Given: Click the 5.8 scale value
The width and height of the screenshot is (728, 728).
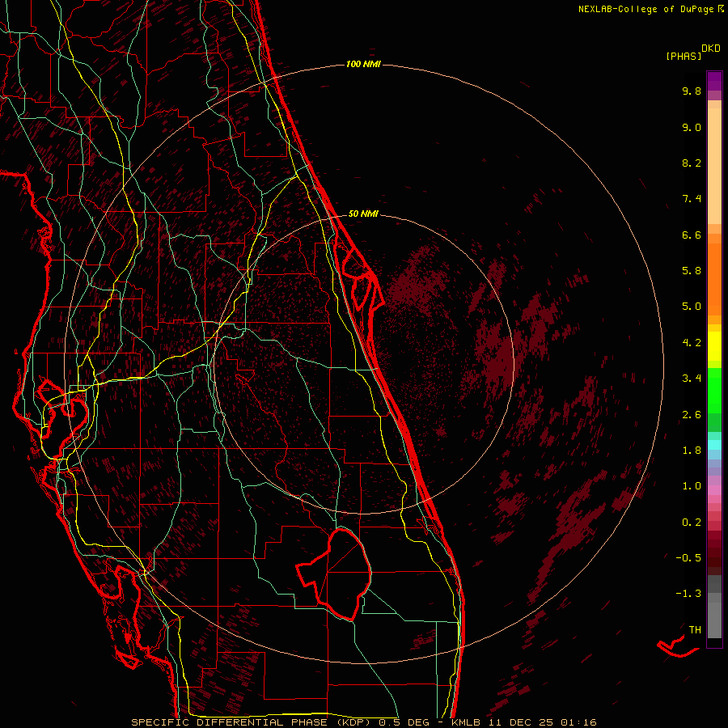Looking at the screenshot, I should point(692,271).
